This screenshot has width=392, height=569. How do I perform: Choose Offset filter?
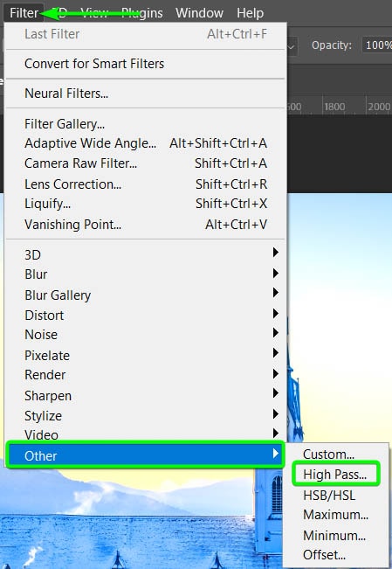(324, 555)
